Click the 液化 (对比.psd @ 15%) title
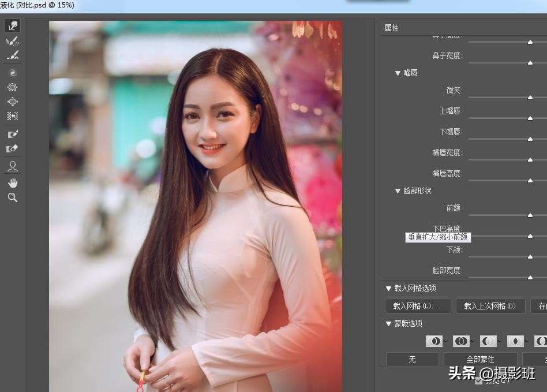Image resolution: width=547 pixels, height=392 pixels. click(x=37, y=5)
